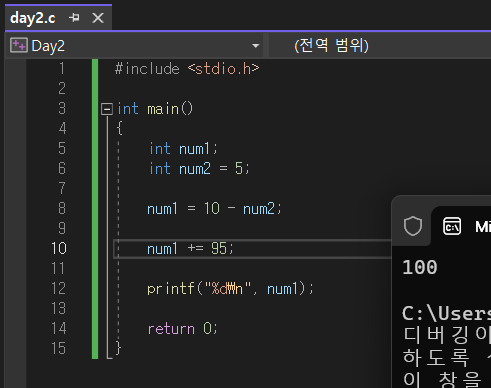Image resolution: width=491 pixels, height=388 pixels.
Task: Click the 100 output in console
Action: pos(420,267)
